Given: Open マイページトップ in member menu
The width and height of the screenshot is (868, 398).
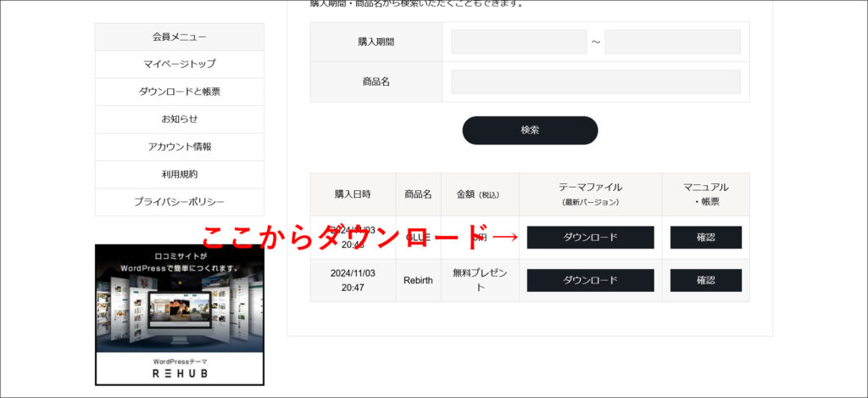Looking at the screenshot, I should pyautogui.click(x=180, y=64).
